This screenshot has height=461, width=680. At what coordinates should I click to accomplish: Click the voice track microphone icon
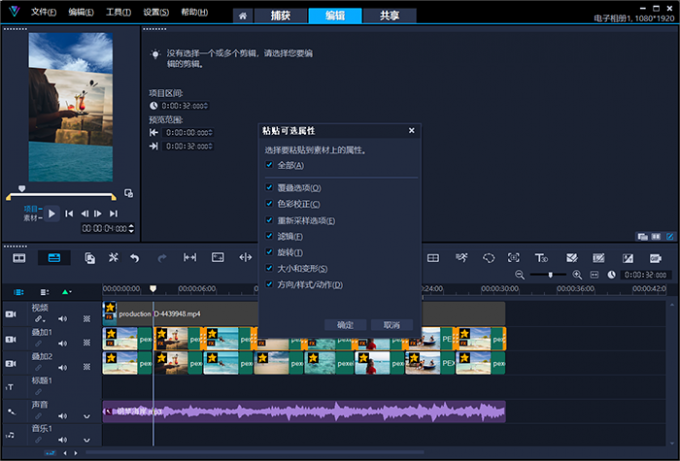click(12, 412)
